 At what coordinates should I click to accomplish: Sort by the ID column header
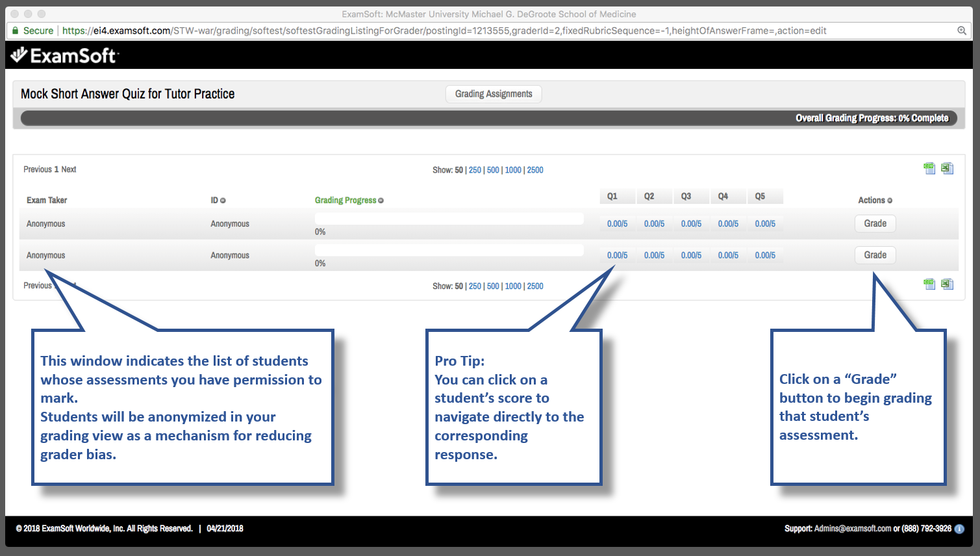tap(214, 201)
